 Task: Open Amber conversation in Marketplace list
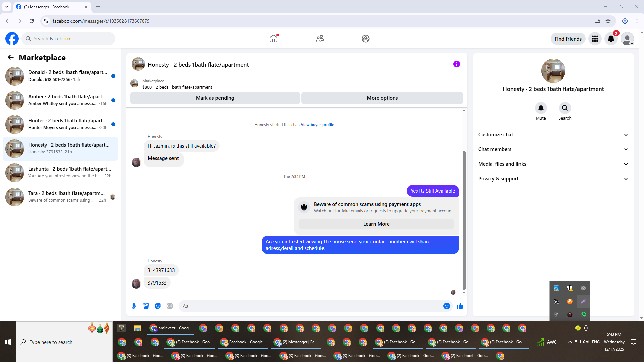coord(60,100)
